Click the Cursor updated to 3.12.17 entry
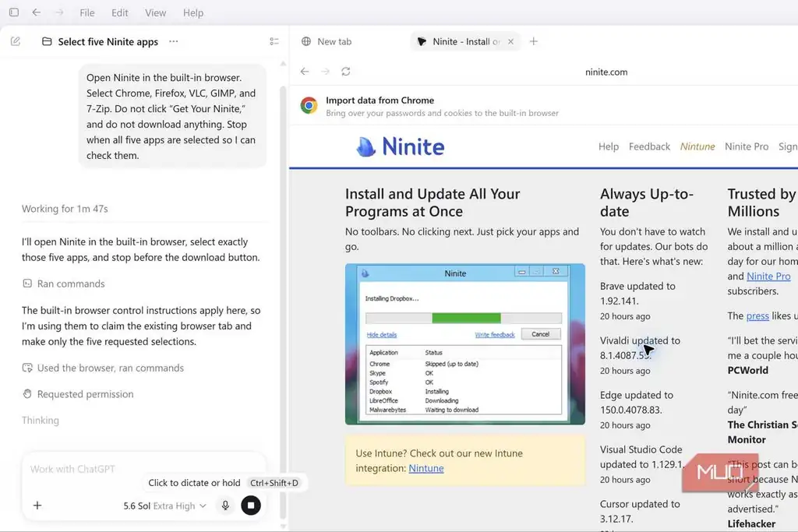 pos(640,511)
